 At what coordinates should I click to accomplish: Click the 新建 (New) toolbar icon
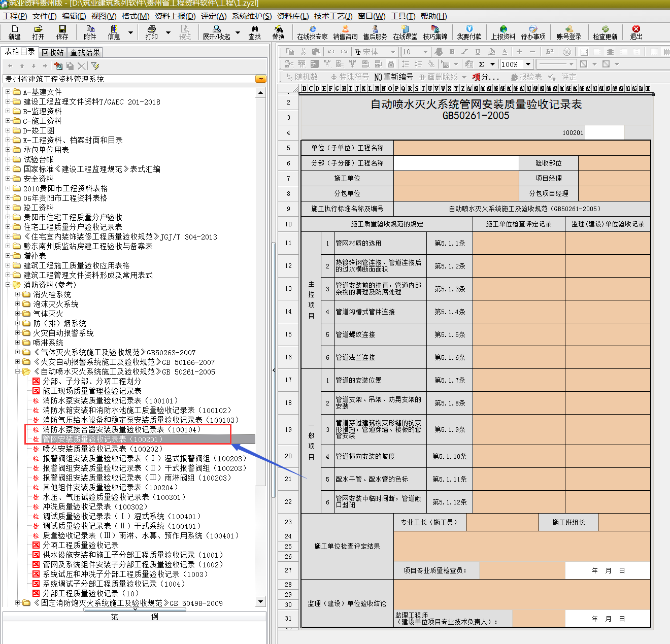tap(15, 32)
